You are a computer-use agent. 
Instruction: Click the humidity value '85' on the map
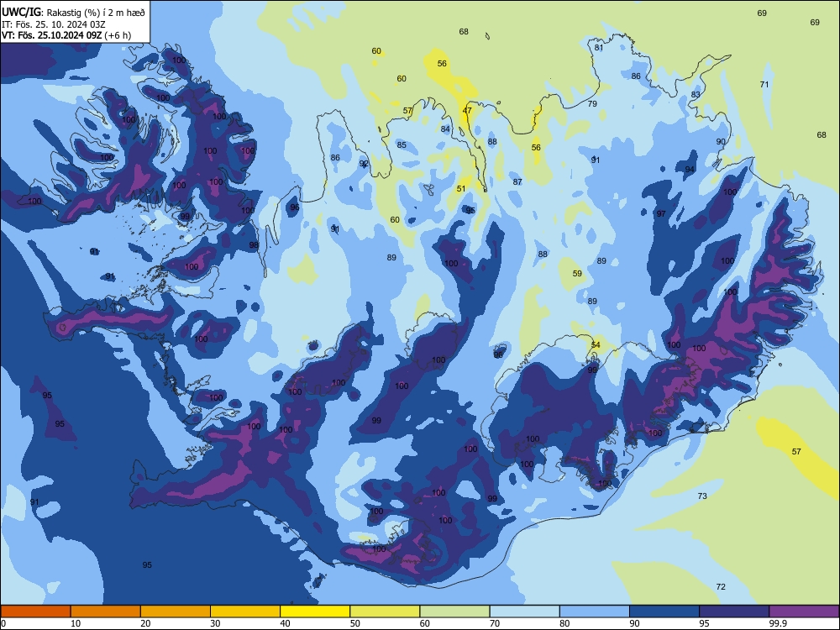click(402, 144)
